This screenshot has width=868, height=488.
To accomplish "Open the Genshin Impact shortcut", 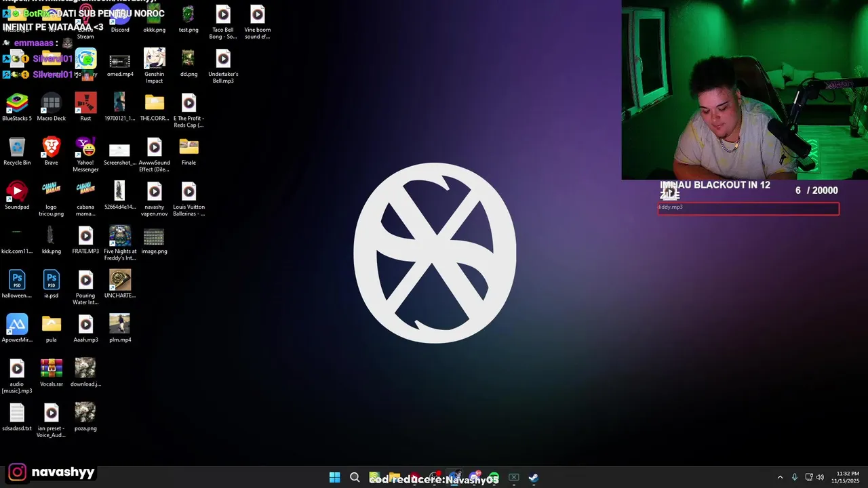I will tap(154, 66).
